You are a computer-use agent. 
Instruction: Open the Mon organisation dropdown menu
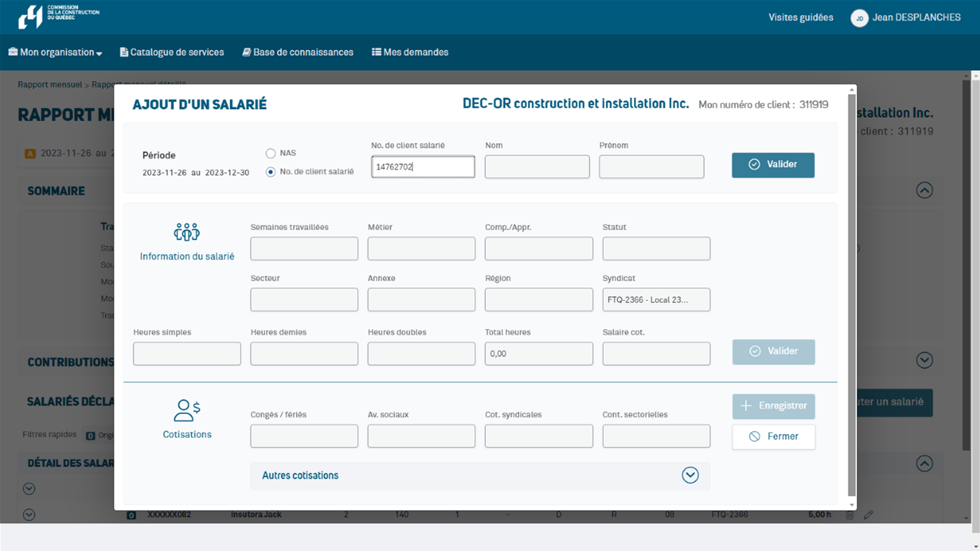click(55, 52)
